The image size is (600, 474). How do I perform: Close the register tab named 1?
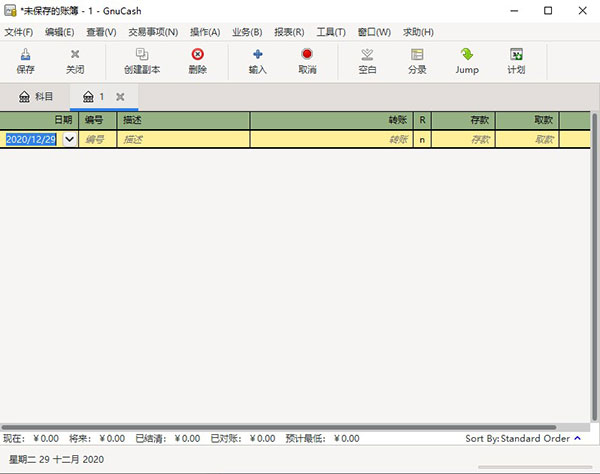pos(120,97)
